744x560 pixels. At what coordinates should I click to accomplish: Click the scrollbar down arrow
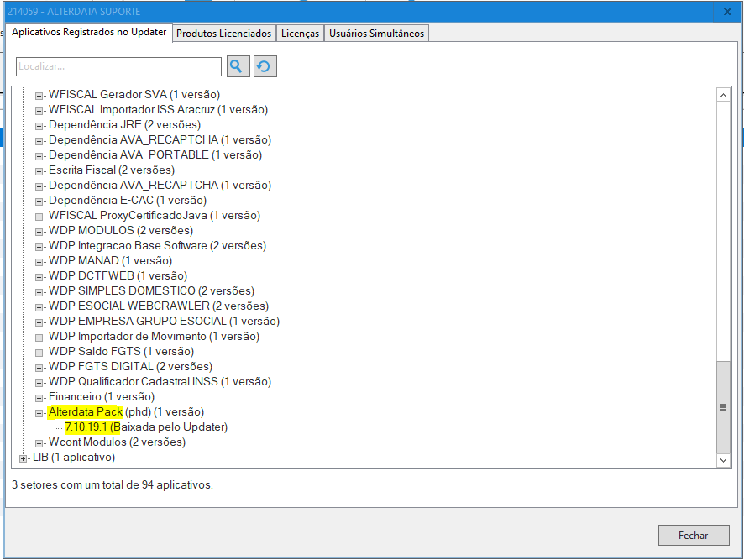click(x=723, y=460)
